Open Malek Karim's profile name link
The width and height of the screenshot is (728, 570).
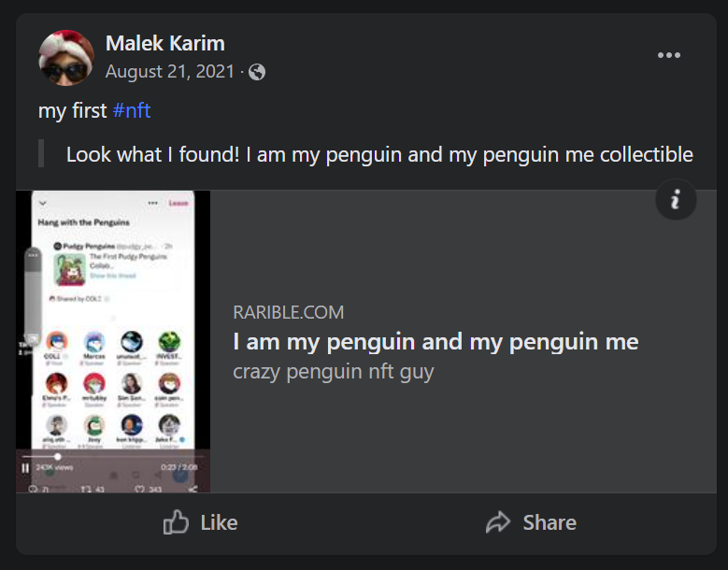(x=164, y=43)
